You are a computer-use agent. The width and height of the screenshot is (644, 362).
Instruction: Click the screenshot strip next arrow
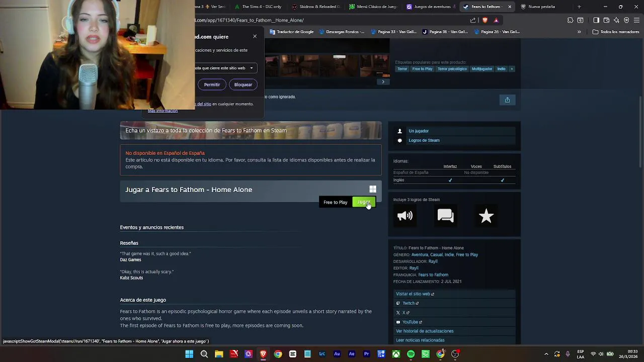(383, 81)
